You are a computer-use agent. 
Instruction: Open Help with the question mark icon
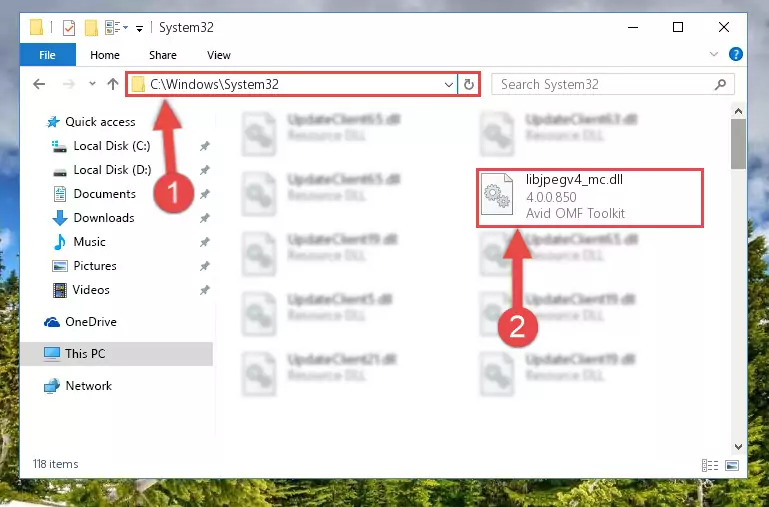[x=736, y=54]
